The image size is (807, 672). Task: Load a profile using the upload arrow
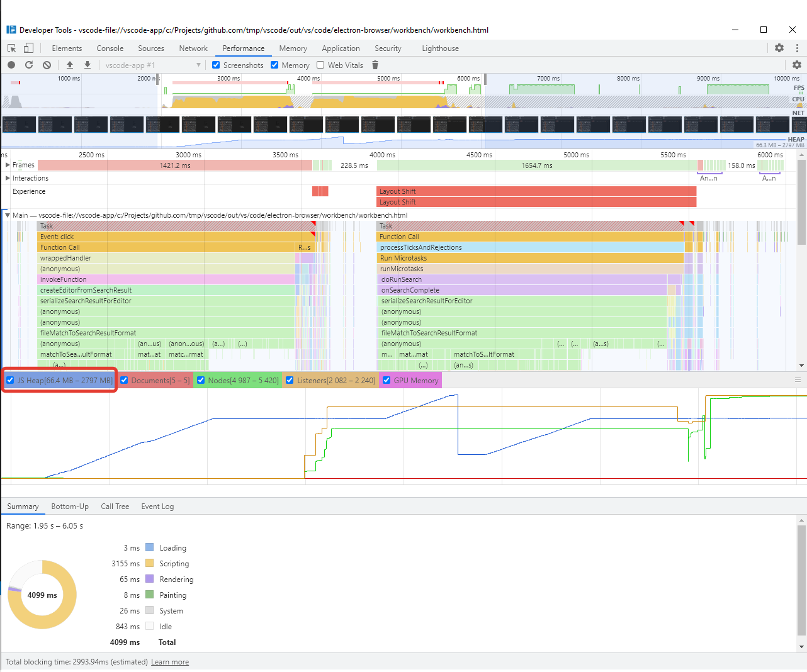tap(70, 65)
